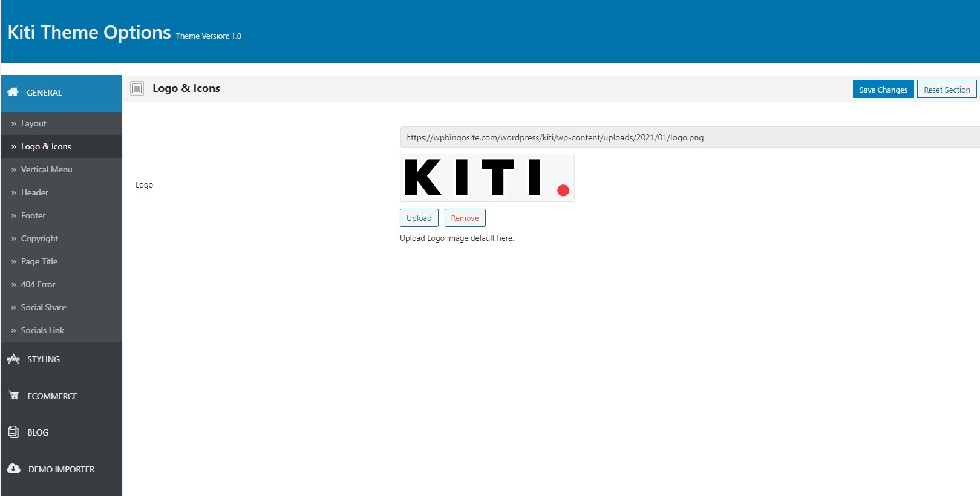Click the Ecommerce shopping cart icon
The height and width of the screenshot is (496, 980).
coord(13,395)
